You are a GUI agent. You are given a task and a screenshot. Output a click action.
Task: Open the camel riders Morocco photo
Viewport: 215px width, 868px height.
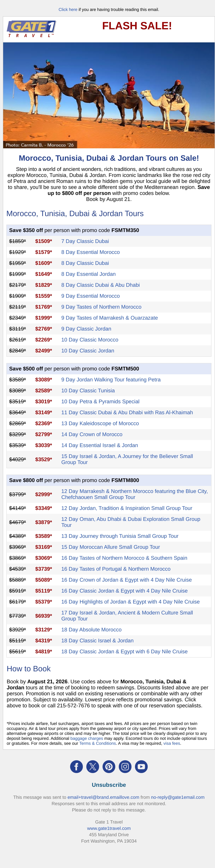[x=109, y=95]
